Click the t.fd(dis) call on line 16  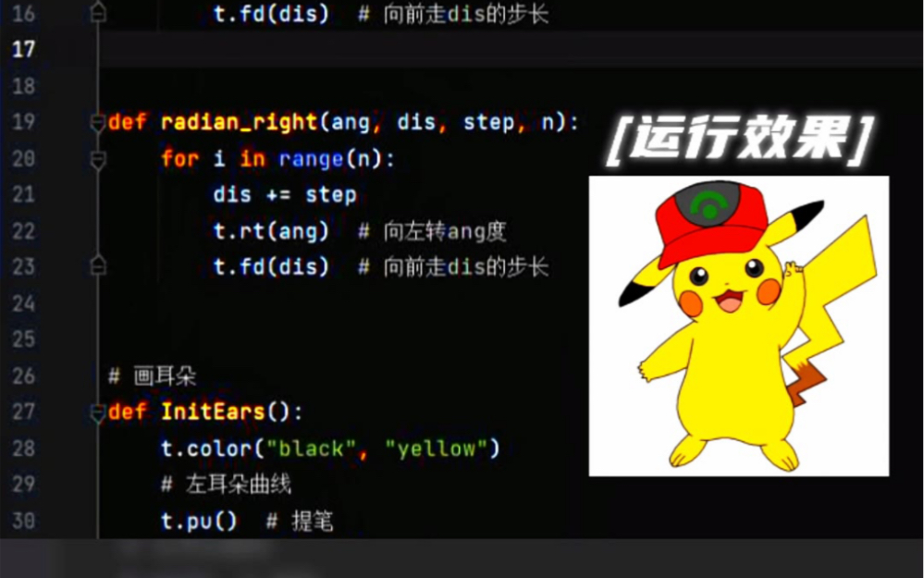[x=271, y=14]
